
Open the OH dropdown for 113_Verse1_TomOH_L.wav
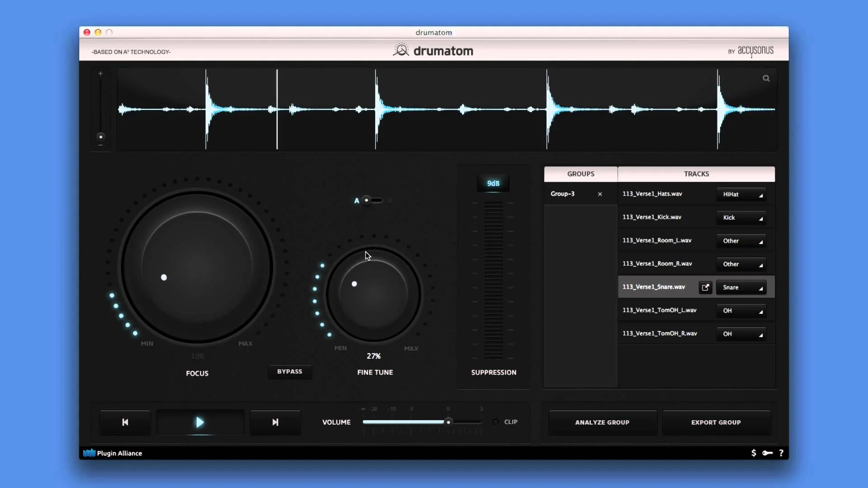741,310
